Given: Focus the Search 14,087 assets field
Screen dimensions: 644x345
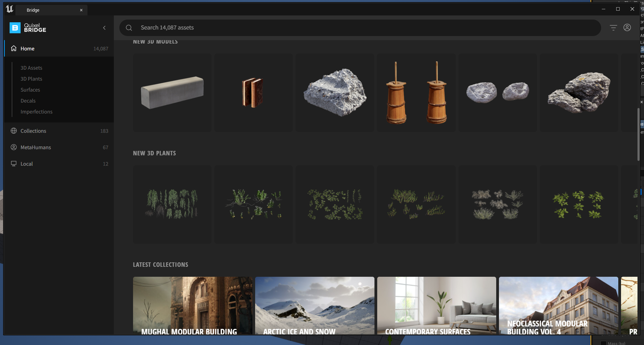Looking at the screenshot, I should (360, 28).
